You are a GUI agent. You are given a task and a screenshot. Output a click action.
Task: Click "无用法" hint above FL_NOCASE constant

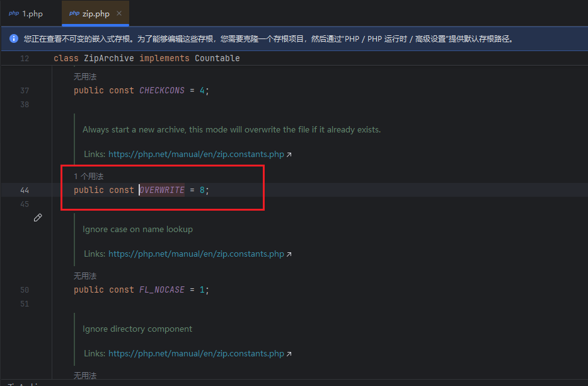(85, 276)
